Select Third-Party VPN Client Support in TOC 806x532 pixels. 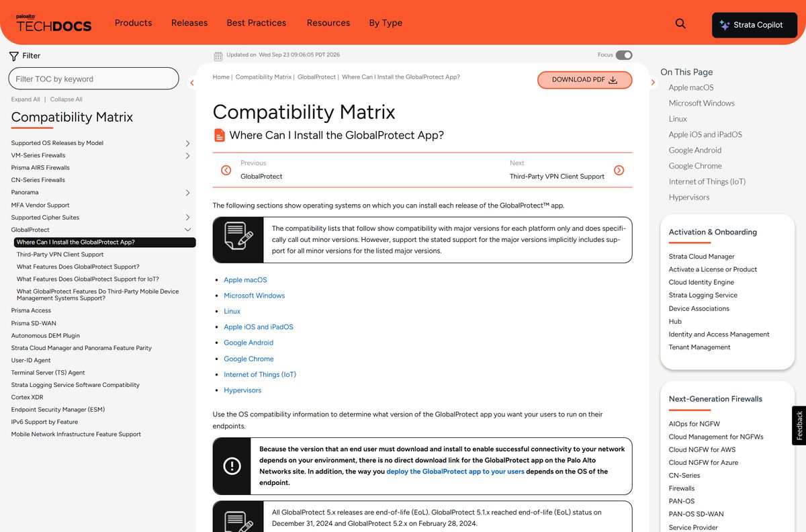click(x=60, y=255)
